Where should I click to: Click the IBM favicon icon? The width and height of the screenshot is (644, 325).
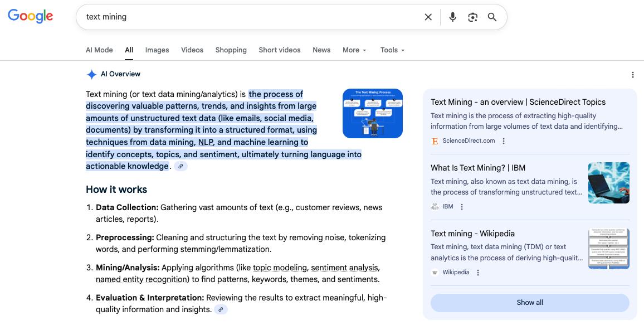coord(435,207)
